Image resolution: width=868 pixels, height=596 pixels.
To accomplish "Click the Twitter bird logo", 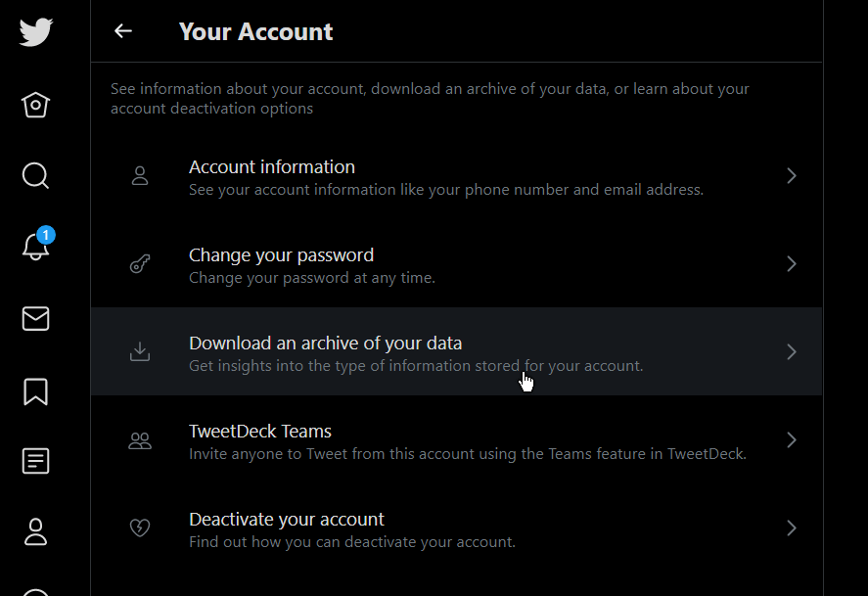I will click(x=36, y=31).
